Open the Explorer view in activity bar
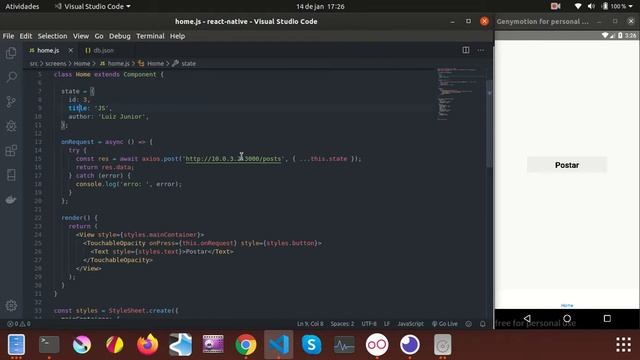Screen dimensions: 640x360 click(x=11, y=53)
